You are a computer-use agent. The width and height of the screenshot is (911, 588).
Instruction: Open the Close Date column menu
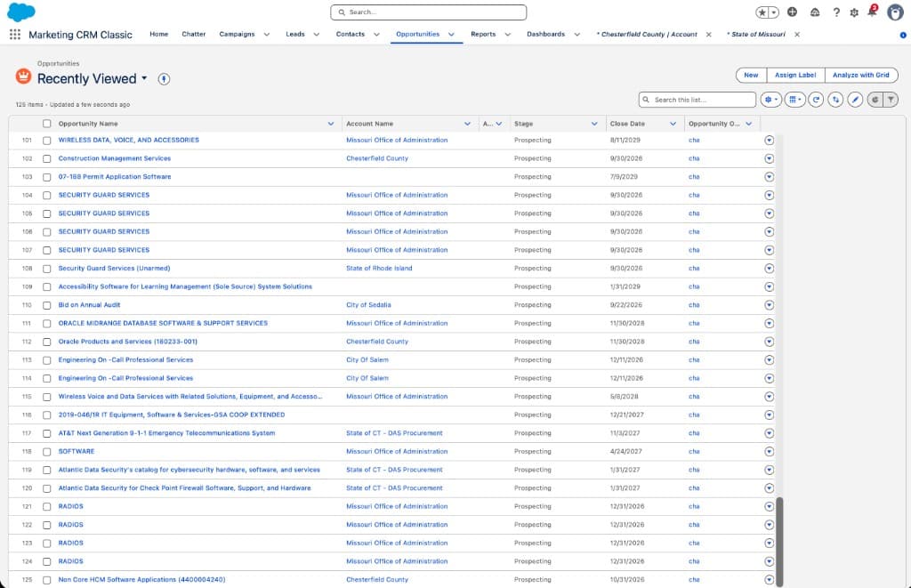pos(673,124)
